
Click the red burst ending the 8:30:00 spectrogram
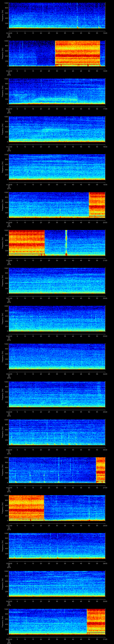pos(96,622)
